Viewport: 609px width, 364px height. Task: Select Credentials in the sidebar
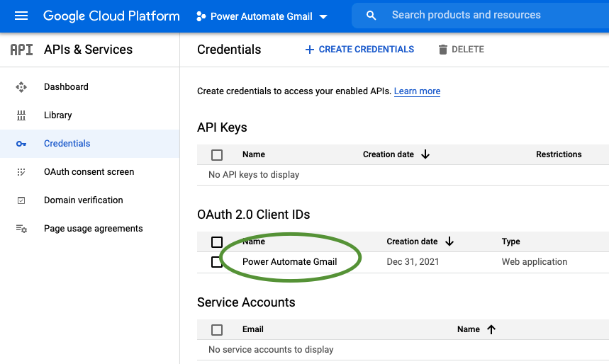(67, 144)
